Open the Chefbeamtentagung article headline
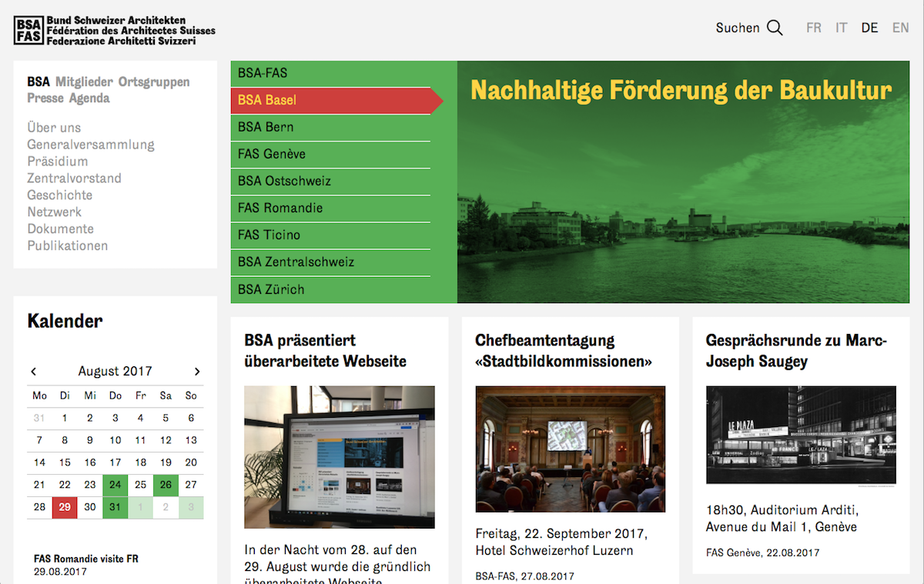 click(564, 351)
